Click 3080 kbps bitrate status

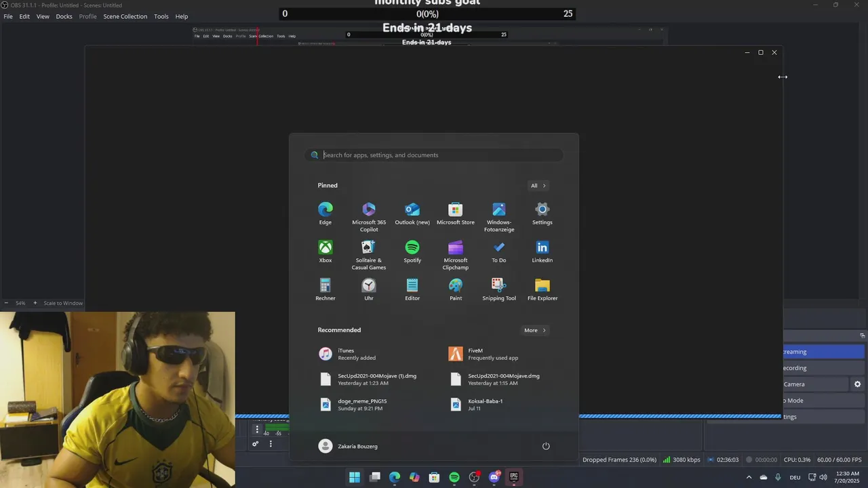(x=682, y=460)
